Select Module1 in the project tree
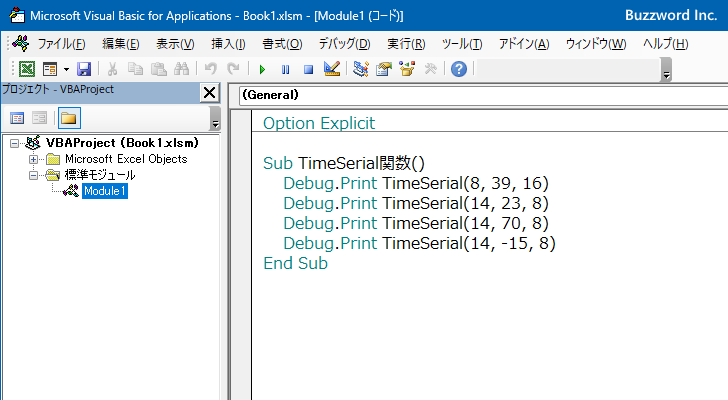 105,191
